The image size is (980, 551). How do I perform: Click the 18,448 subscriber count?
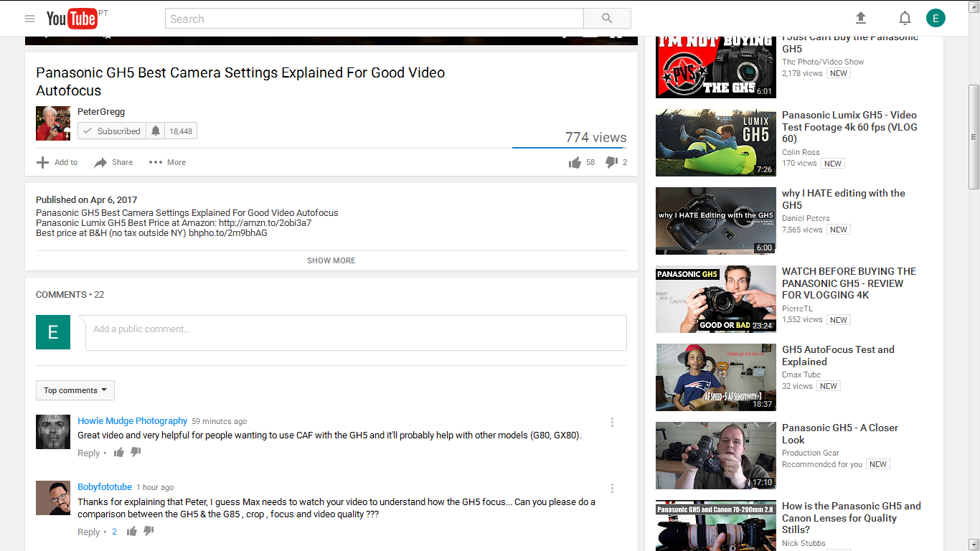181,131
